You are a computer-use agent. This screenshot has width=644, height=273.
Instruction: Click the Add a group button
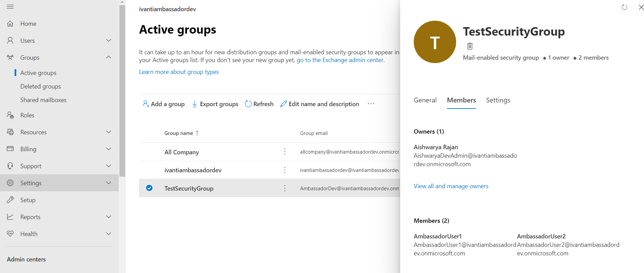click(x=164, y=104)
